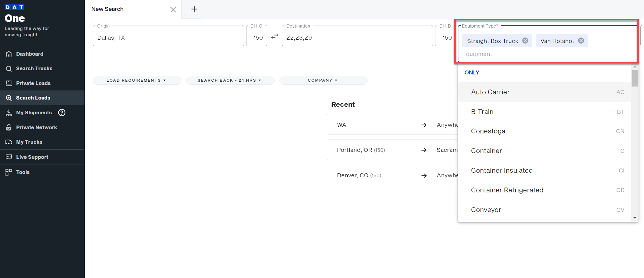
Task: Close the New Search tab
Action: [x=173, y=9]
